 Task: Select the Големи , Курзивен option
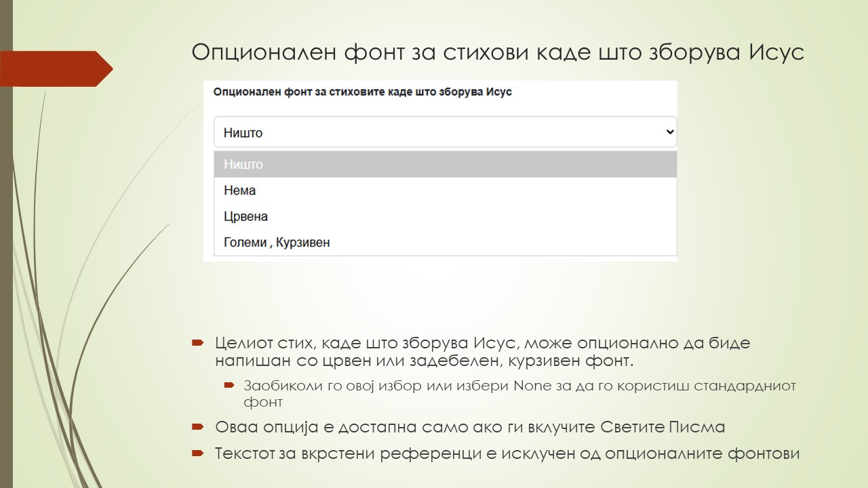445,242
